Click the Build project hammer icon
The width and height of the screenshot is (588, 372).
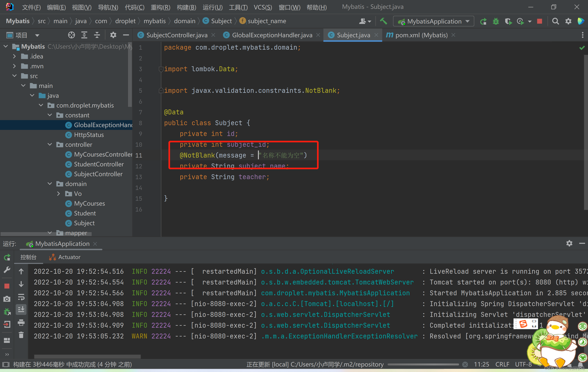[383, 21]
